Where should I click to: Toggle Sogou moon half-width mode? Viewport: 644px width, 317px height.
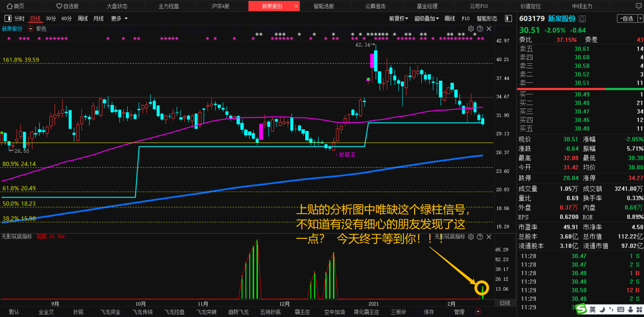point(602,309)
